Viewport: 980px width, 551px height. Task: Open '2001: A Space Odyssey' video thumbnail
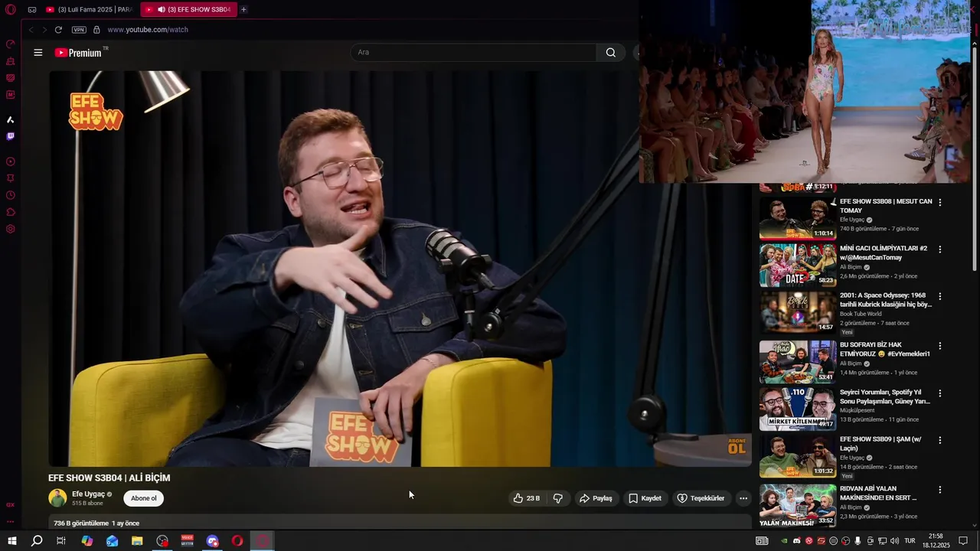pyautogui.click(x=798, y=311)
